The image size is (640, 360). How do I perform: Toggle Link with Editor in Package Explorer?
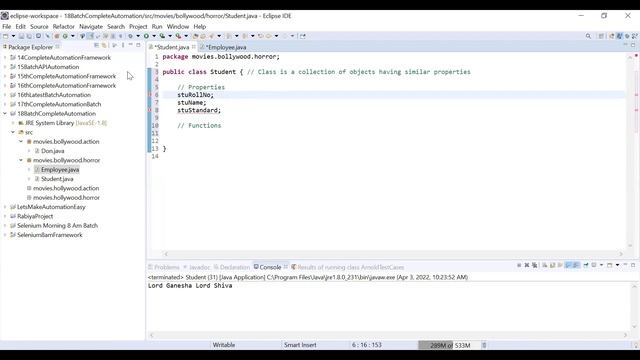point(104,45)
